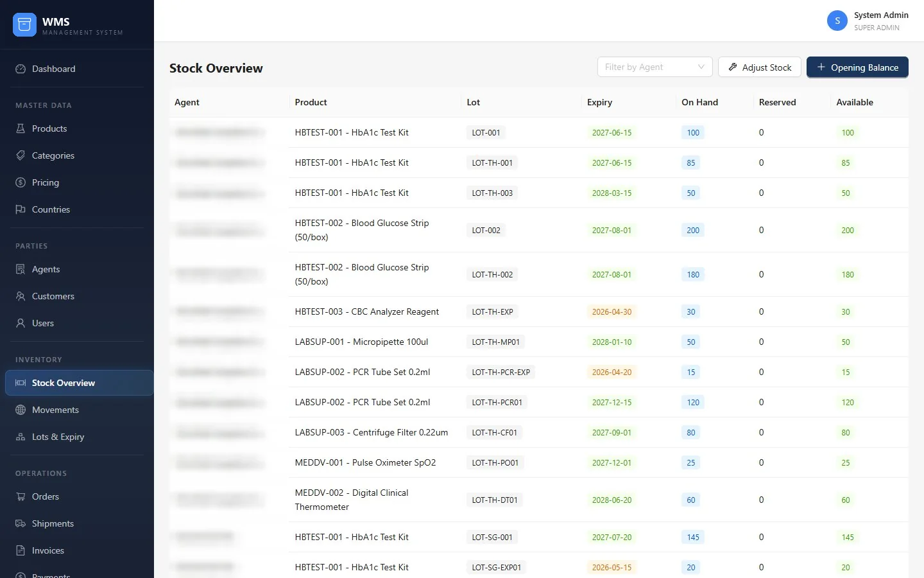This screenshot has height=578, width=924.
Task: Click the Adjust Stock button
Action: [760, 67]
